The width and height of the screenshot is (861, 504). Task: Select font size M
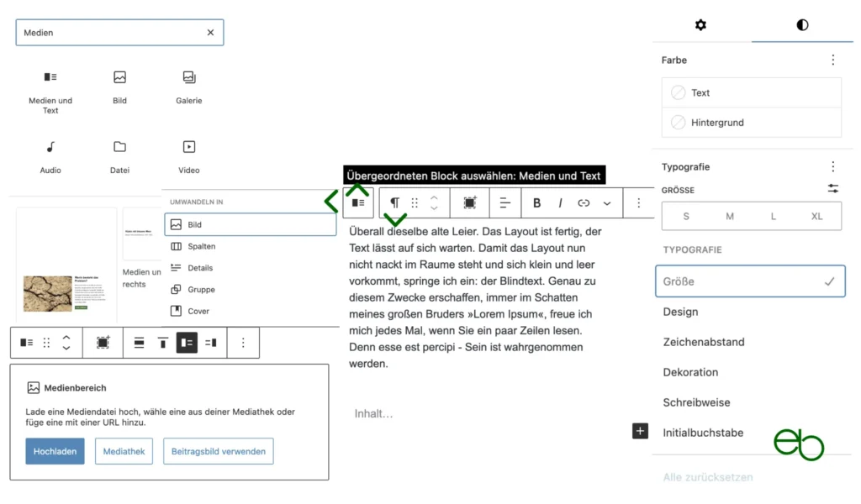point(730,216)
